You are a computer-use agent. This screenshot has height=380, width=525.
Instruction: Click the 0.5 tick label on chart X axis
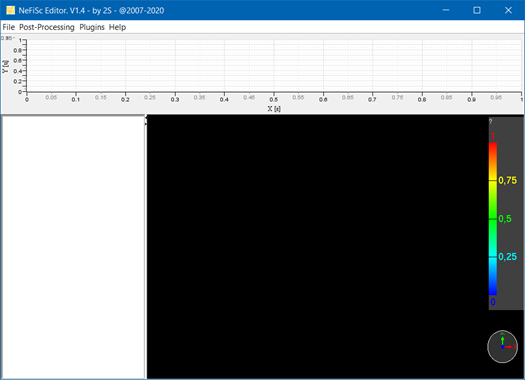click(274, 99)
